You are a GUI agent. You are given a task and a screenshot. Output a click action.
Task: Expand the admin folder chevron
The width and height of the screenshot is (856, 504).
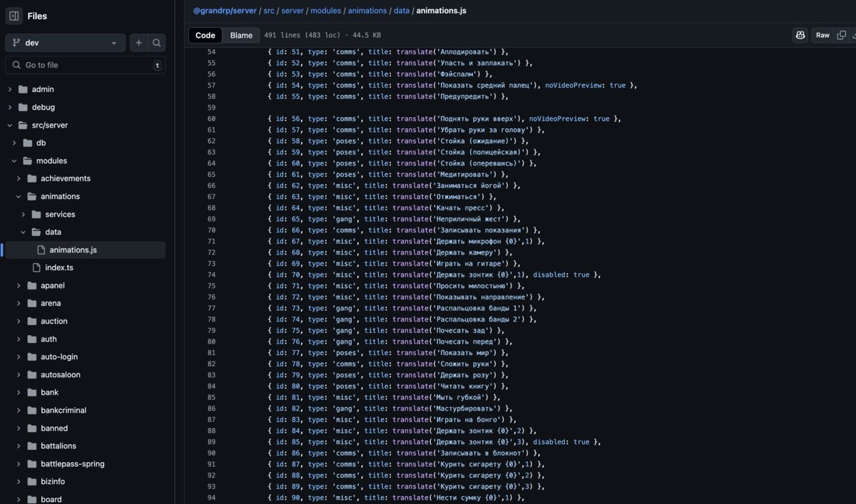pyautogui.click(x=9, y=89)
